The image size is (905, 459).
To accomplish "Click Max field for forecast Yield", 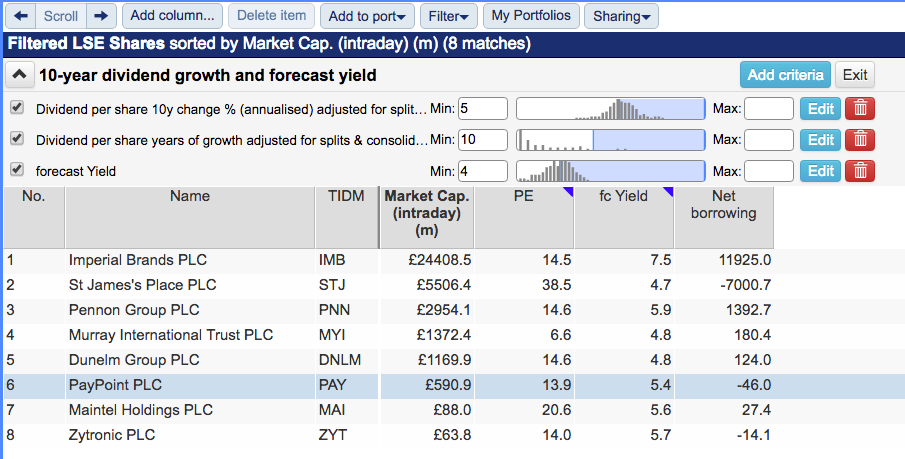I will 769,171.
